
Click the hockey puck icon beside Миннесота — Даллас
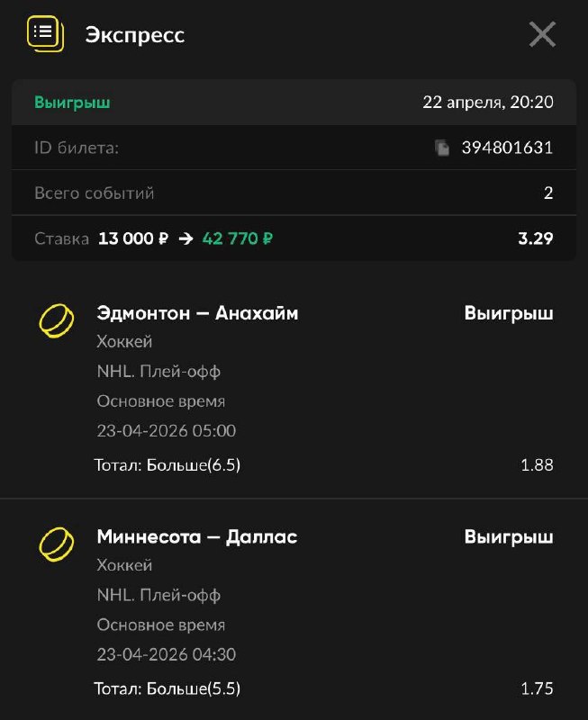pos(56,544)
